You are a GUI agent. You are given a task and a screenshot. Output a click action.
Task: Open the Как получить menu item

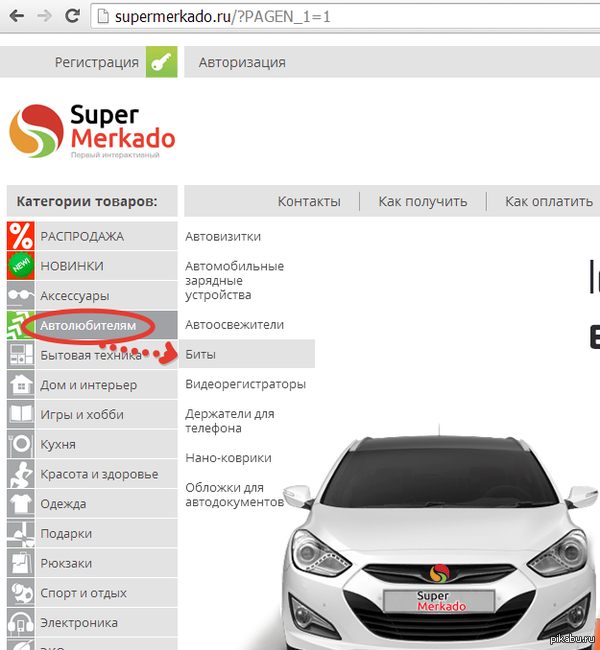point(422,201)
